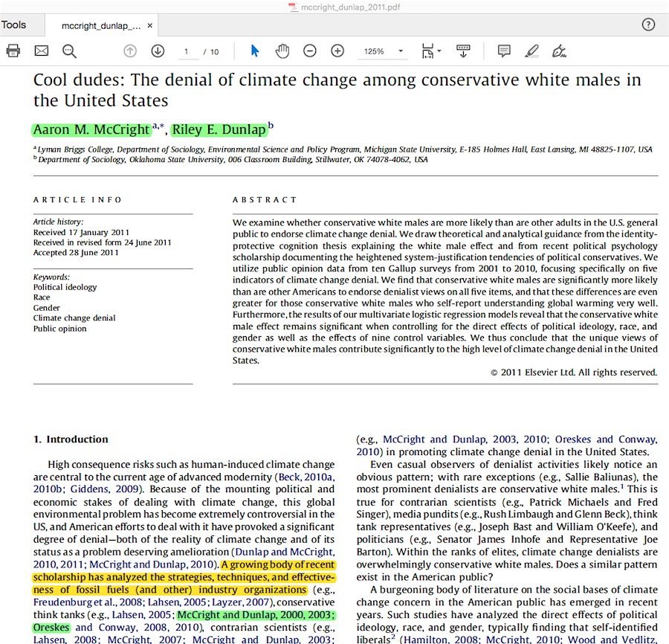Screen dimensions: 669x644
Task: Zoom in with the plus icon
Action: pyautogui.click(x=337, y=51)
